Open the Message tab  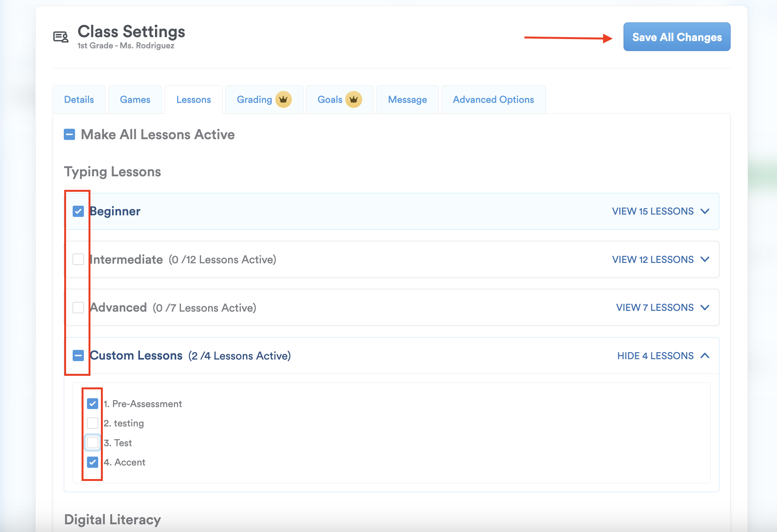pyautogui.click(x=407, y=99)
